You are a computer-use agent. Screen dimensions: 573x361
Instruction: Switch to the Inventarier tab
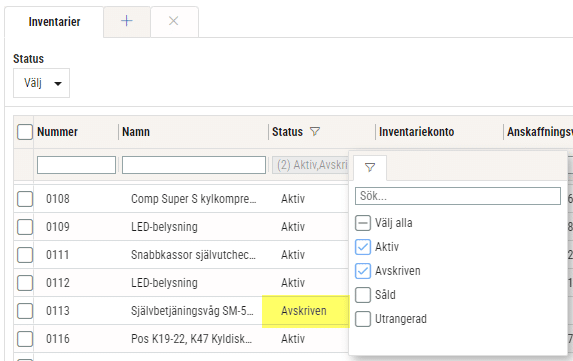54,22
